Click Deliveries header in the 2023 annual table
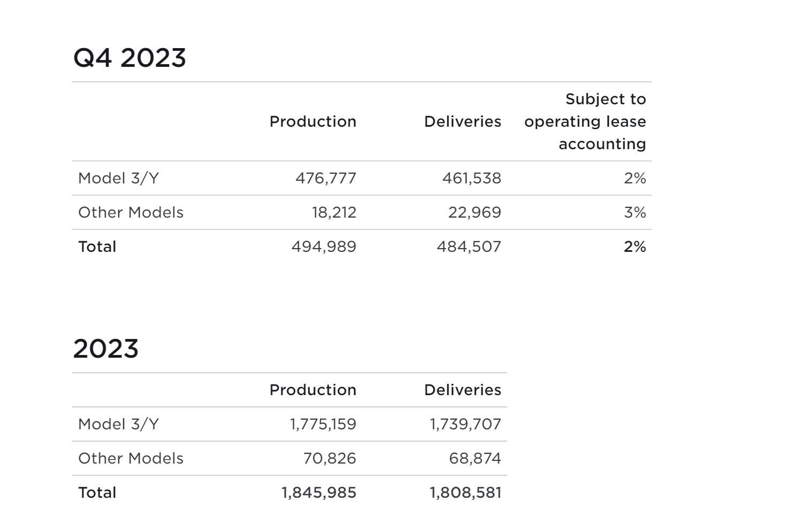785x532 pixels. (x=462, y=390)
